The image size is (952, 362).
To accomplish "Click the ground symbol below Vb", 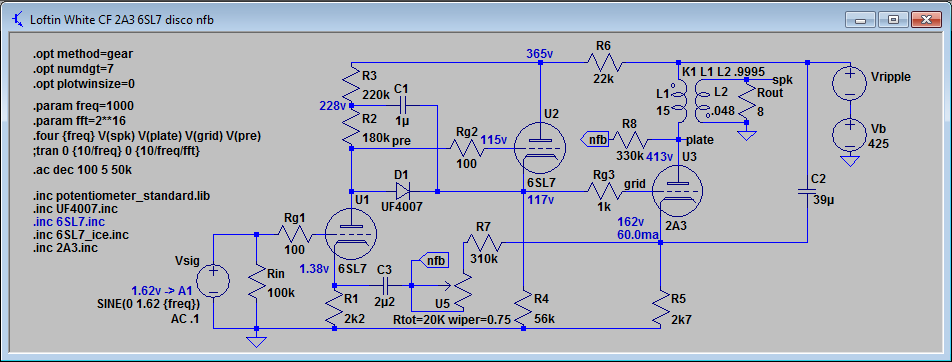I will pos(850,161).
